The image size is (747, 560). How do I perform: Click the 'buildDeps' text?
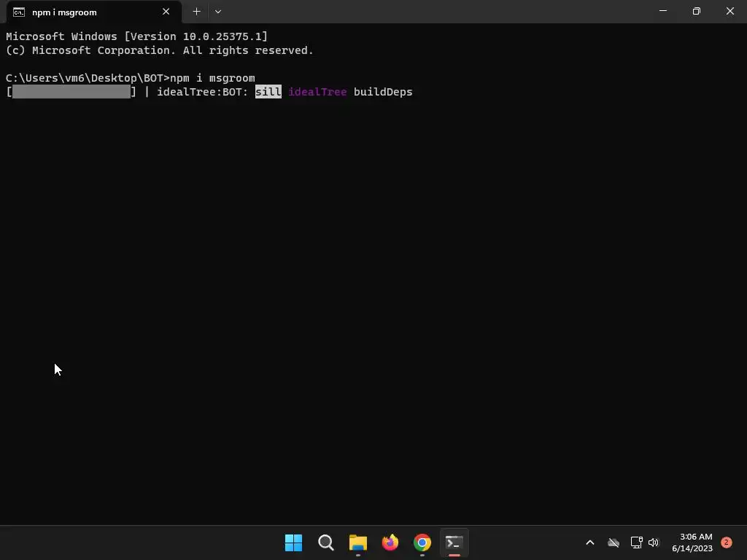coord(383,92)
